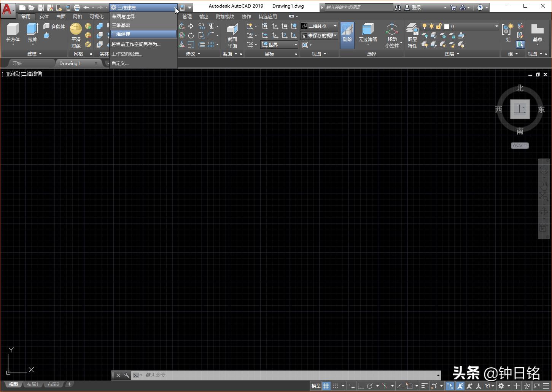Expand the 图层 panel flyout
Image resolution: width=552 pixels, height=392 pixels.
pos(452,54)
